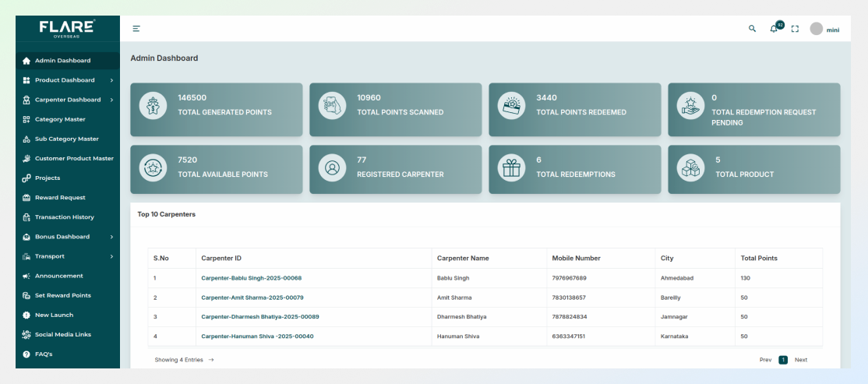Open notifications bell icon
868x384 pixels.
click(774, 29)
